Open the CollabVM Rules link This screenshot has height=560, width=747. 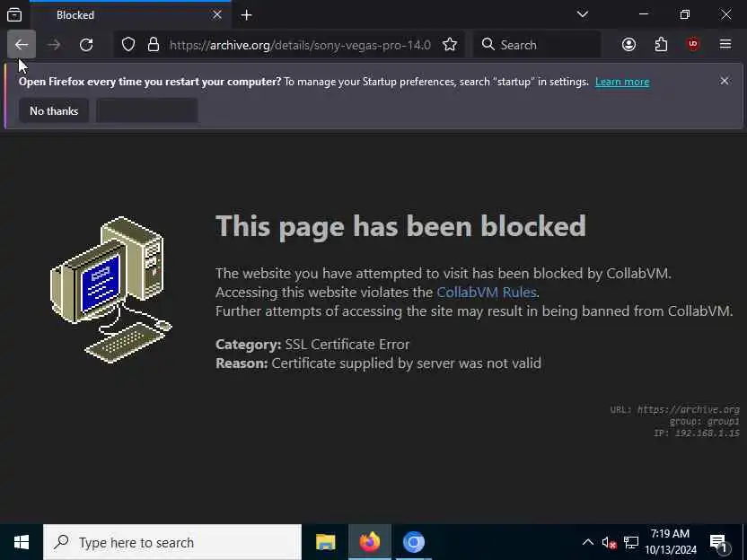pos(487,292)
